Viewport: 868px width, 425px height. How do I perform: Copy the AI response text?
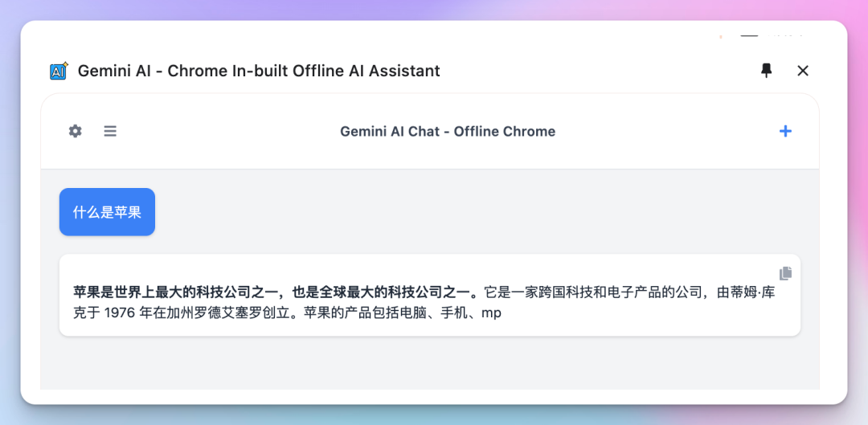tap(785, 273)
